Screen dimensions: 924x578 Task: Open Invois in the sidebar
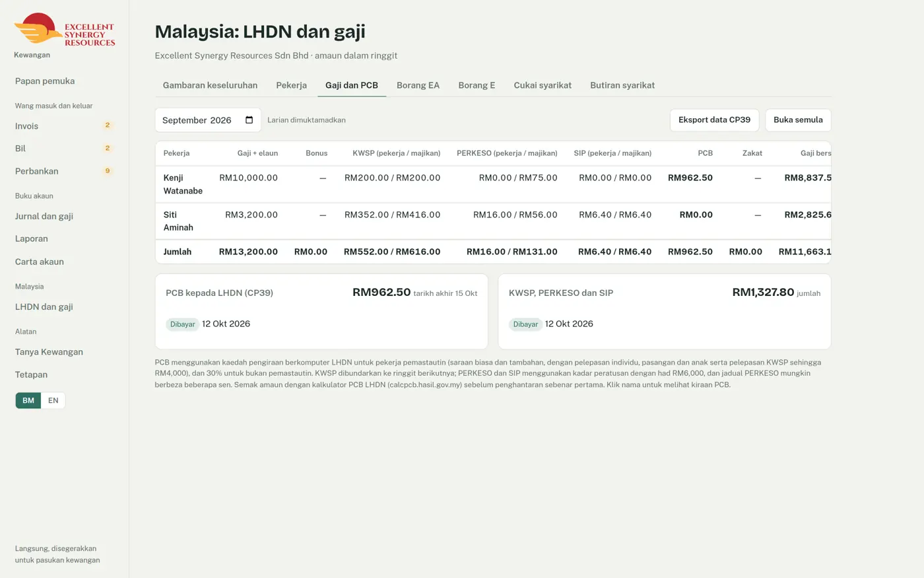(x=65, y=126)
